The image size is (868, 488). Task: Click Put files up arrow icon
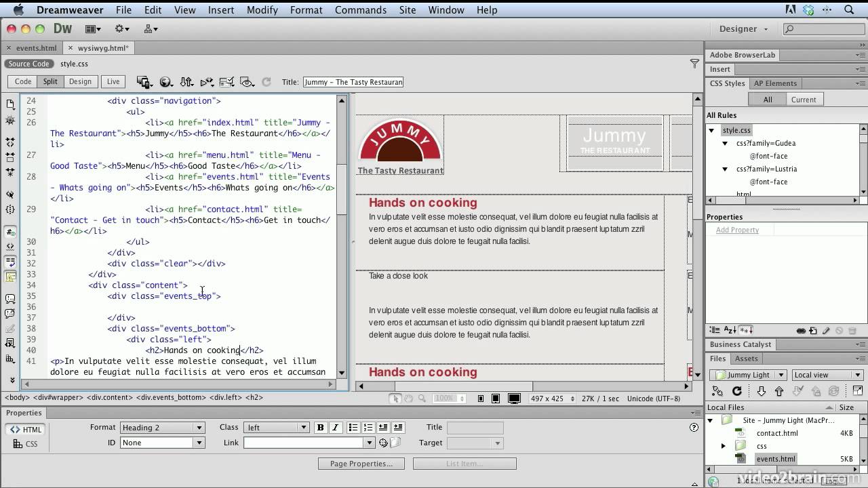click(x=778, y=391)
